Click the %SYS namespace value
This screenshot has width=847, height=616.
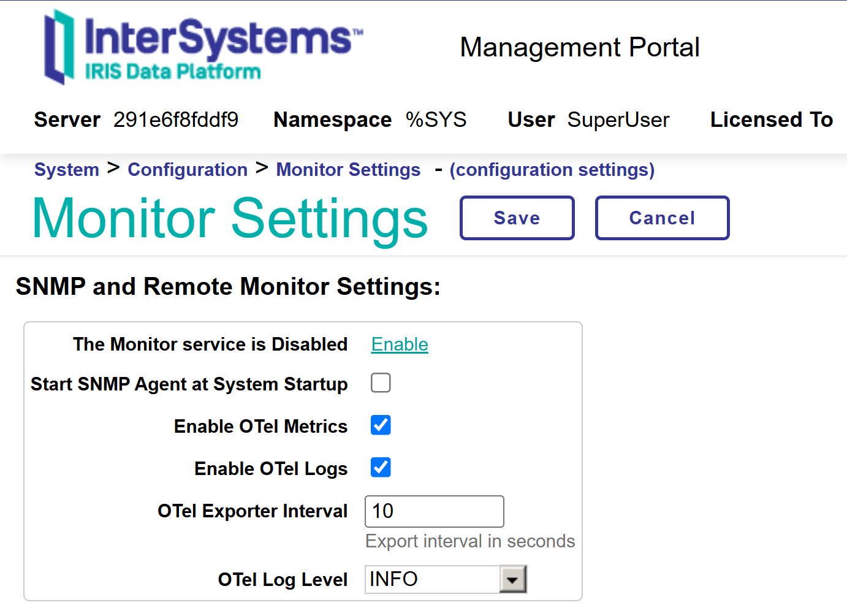(x=436, y=120)
